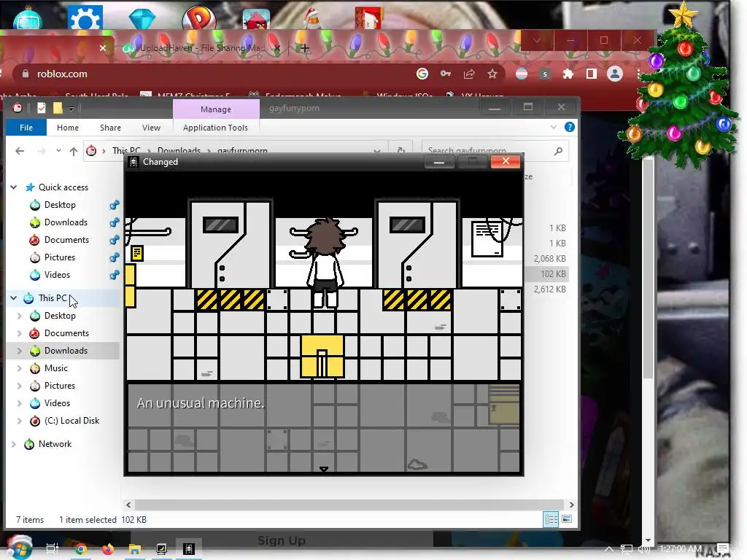Screen dimensions: 747x560
Task: Open the blue gear desktop icon
Action: click(x=85, y=17)
